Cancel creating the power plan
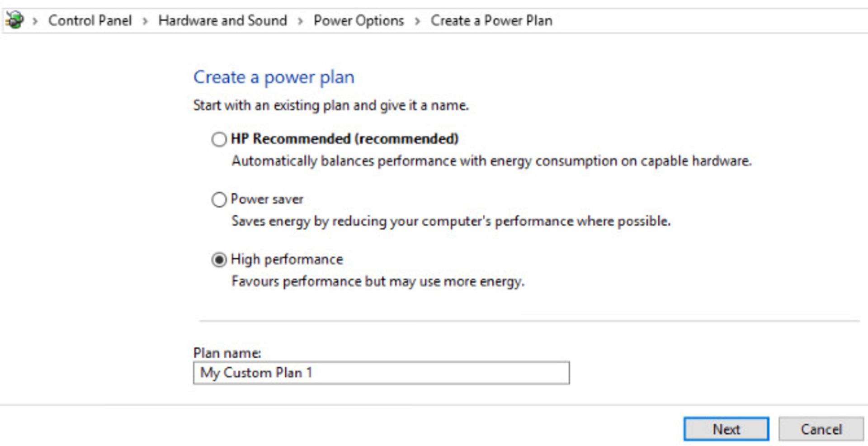The image size is (868, 446). tap(821, 429)
